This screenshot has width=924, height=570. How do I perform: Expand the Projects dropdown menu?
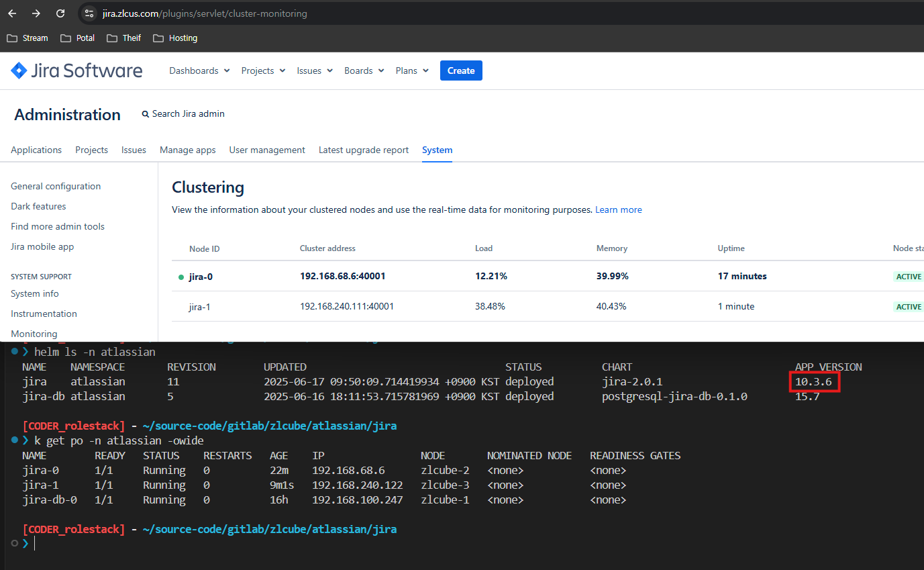(x=263, y=70)
